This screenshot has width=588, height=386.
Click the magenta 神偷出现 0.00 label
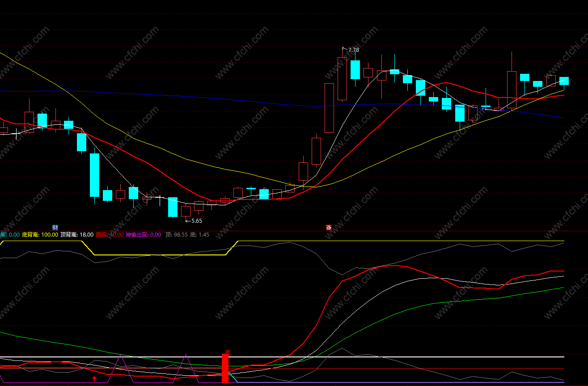tap(143, 234)
